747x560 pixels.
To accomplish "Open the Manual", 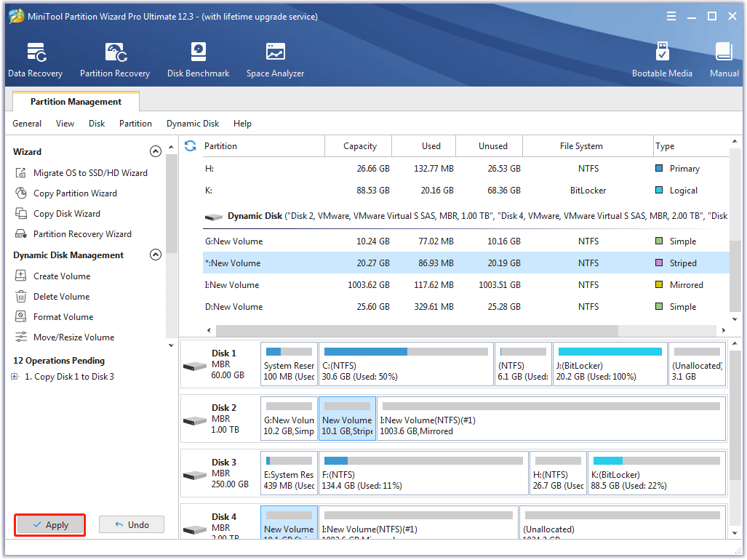I will pos(724,60).
